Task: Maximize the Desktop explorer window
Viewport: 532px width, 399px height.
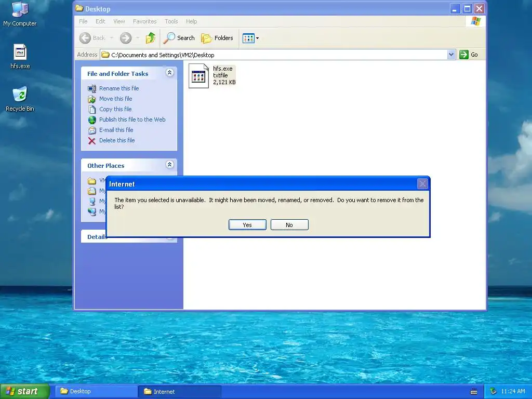Action: pos(467,9)
